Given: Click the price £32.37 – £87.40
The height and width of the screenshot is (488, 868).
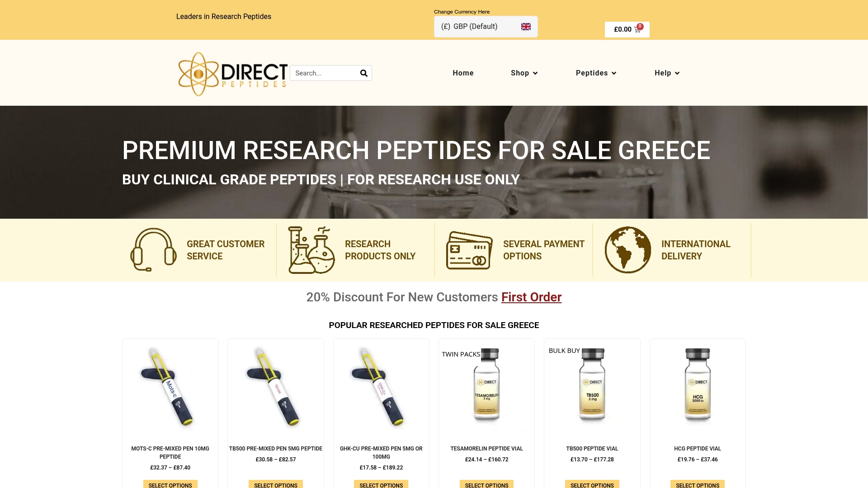Looking at the screenshot, I should click(x=170, y=468).
